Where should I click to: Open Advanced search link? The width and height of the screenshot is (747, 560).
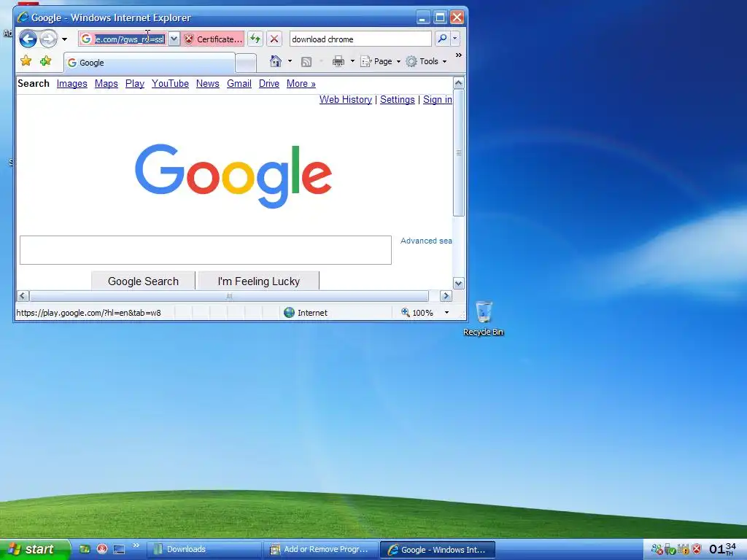426,241
